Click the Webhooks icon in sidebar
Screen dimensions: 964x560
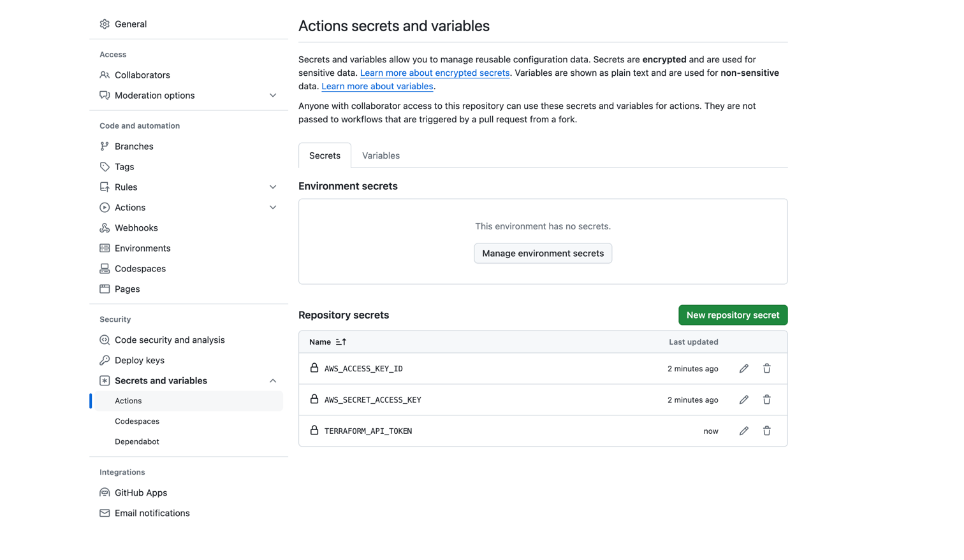[x=105, y=228]
